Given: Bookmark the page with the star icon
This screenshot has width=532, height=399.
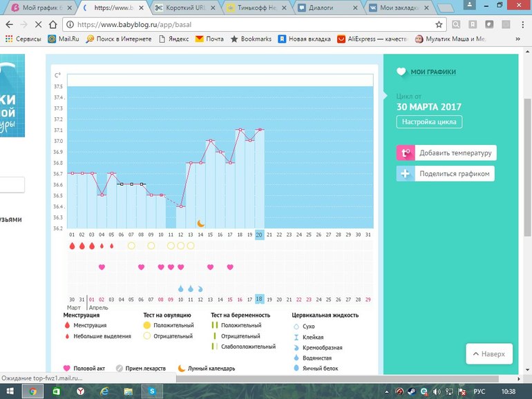Looking at the screenshot, I should pyautogui.click(x=439, y=24).
